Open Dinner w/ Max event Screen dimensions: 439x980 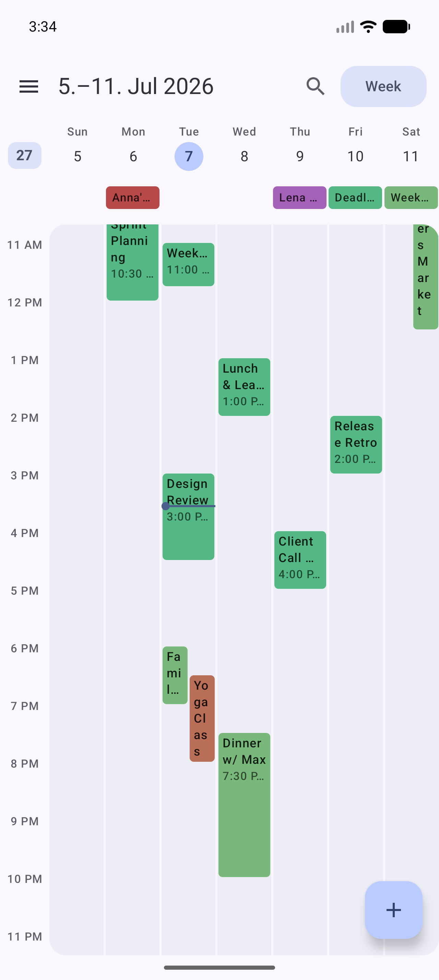245,805
